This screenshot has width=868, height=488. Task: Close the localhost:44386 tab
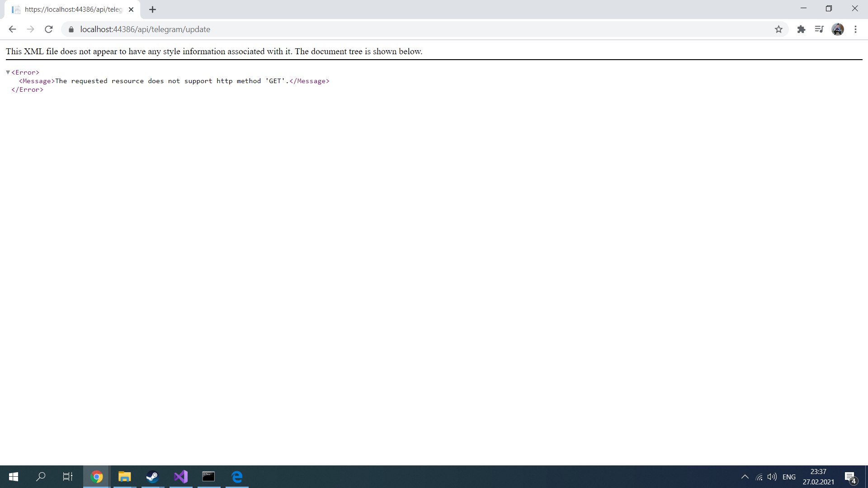131,9
